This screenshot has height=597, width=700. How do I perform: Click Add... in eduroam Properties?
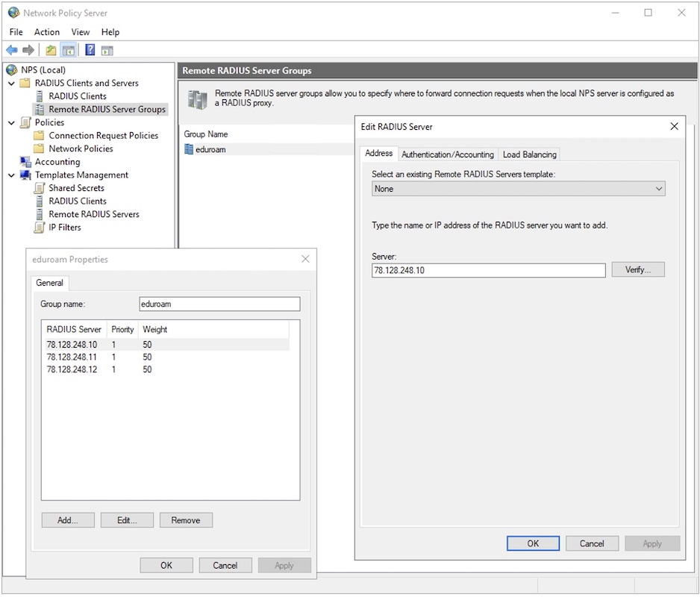68,520
